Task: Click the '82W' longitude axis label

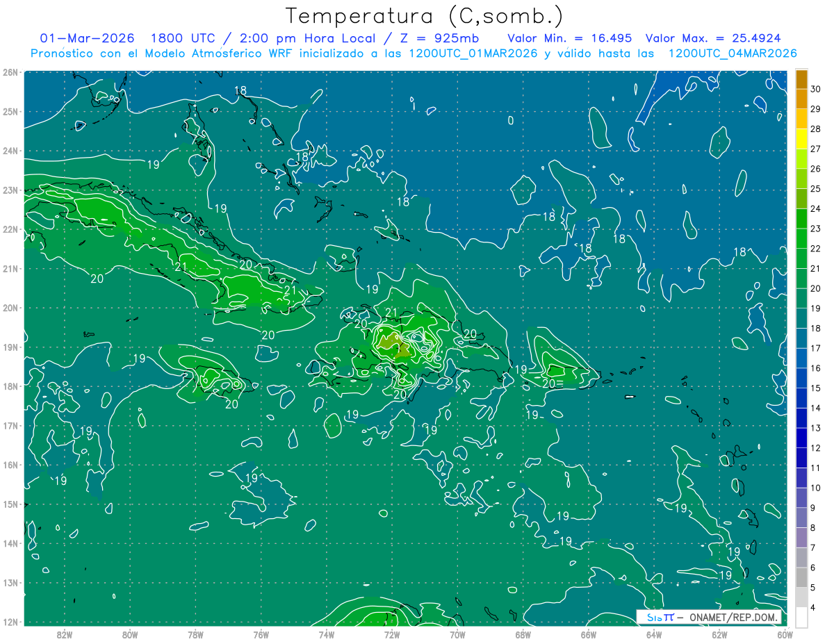Action: pos(65,634)
